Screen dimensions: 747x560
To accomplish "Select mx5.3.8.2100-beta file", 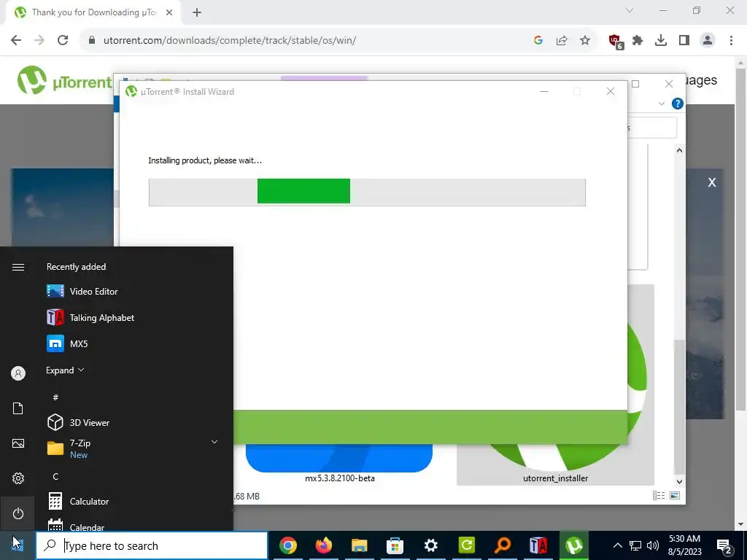I will tap(340, 478).
